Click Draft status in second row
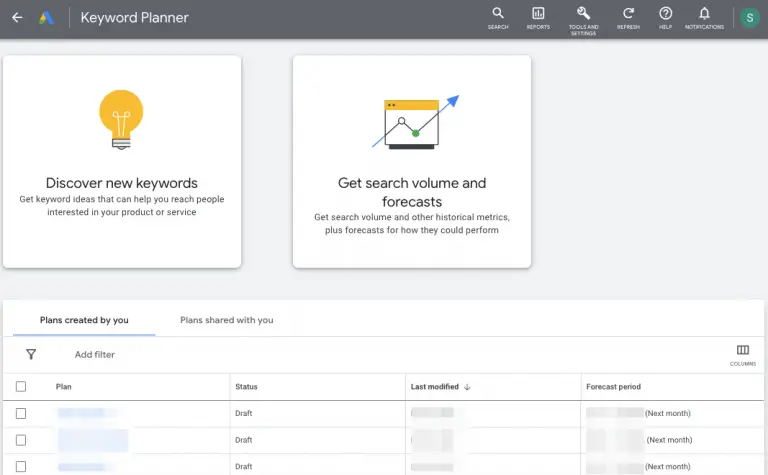768x475 pixels. pyautogui.click(x=243, y=440)
